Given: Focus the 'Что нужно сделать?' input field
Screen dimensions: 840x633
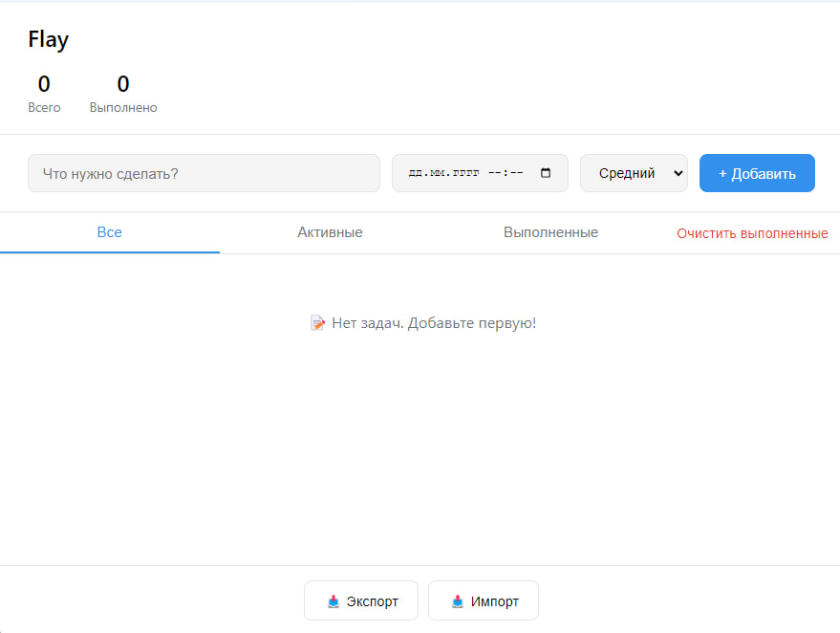Looking at the screenshot, I should [204, 173].
